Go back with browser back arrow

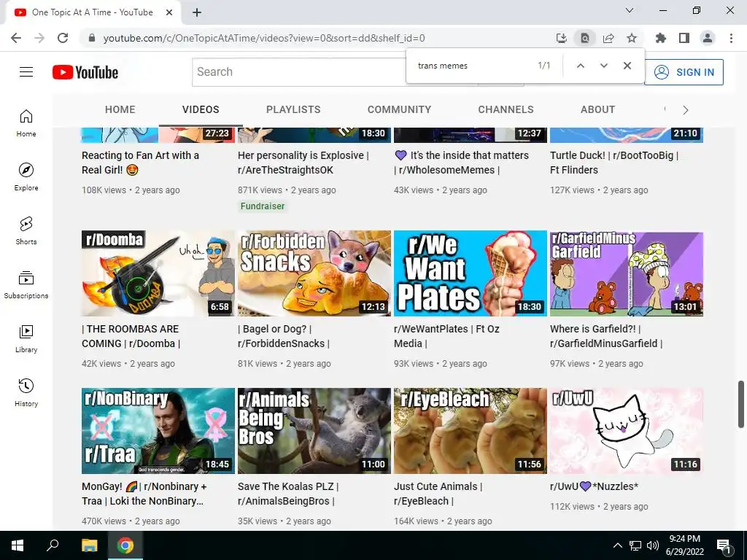(x=16, y=38)
